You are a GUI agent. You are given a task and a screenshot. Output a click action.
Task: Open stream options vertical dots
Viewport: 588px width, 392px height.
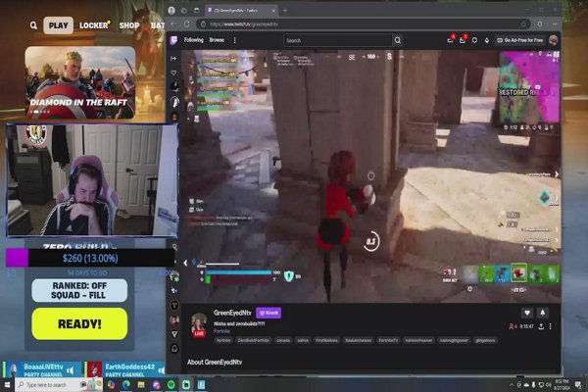[x=551, y=326]
